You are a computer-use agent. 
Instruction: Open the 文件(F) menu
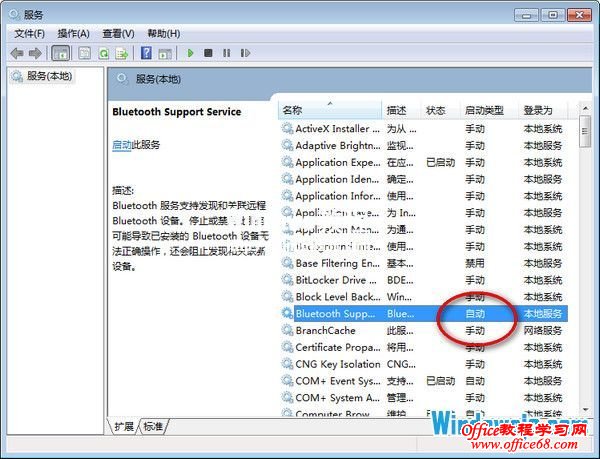click(29, 34)
